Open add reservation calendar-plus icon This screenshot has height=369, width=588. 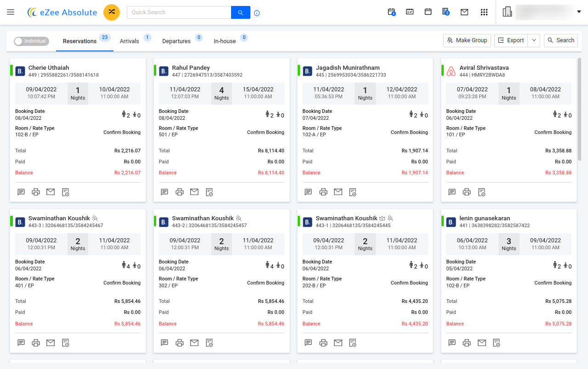coord(392,12)
